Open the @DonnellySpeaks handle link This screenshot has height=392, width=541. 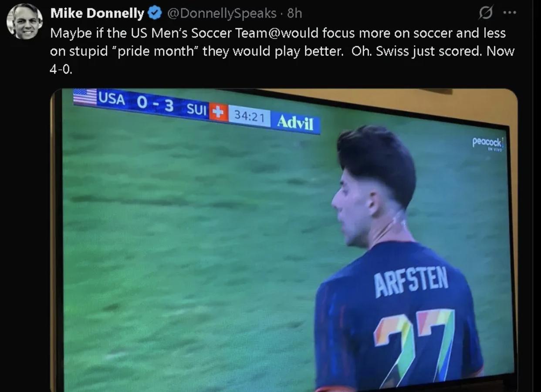pos(222,13)
